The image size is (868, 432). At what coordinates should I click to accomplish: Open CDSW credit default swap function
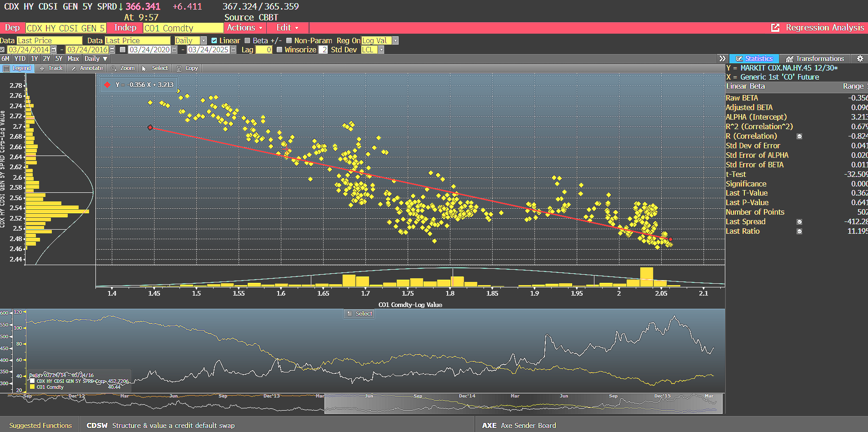point(161,426)
